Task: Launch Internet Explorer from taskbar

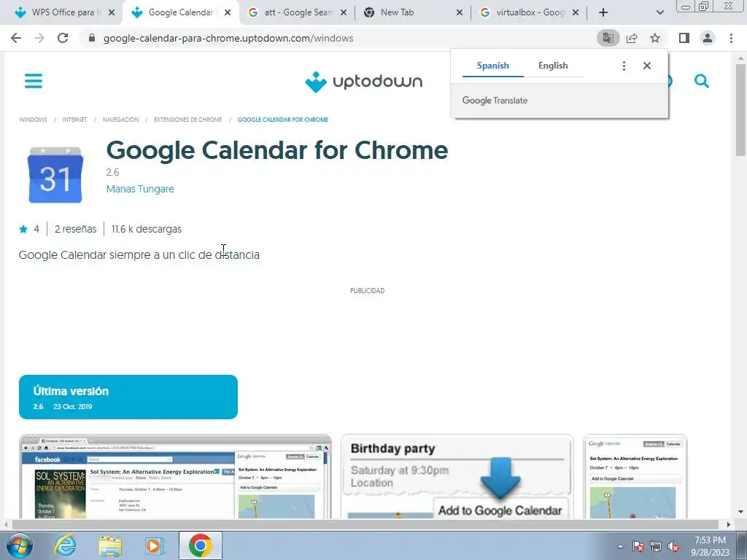Action: (x=65, y=545)
